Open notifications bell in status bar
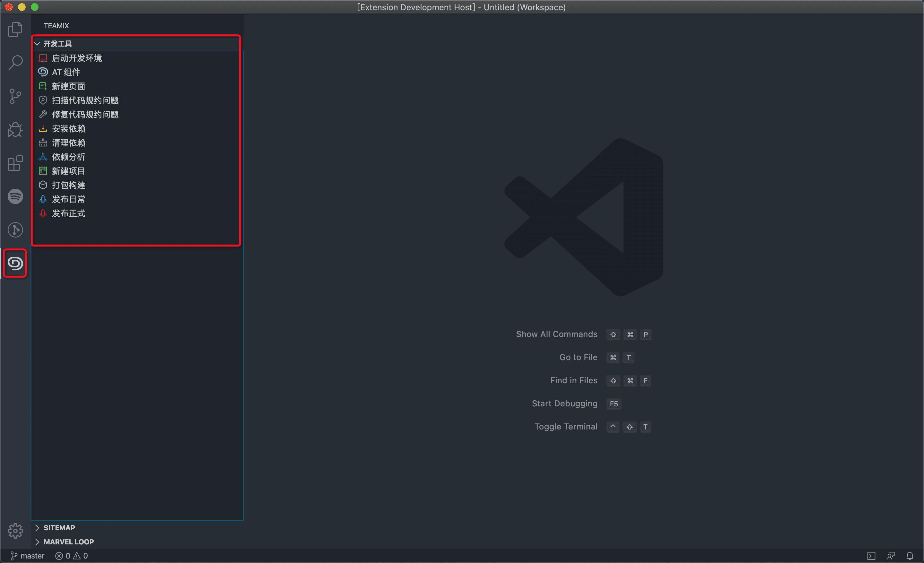 tap(910, 556)
